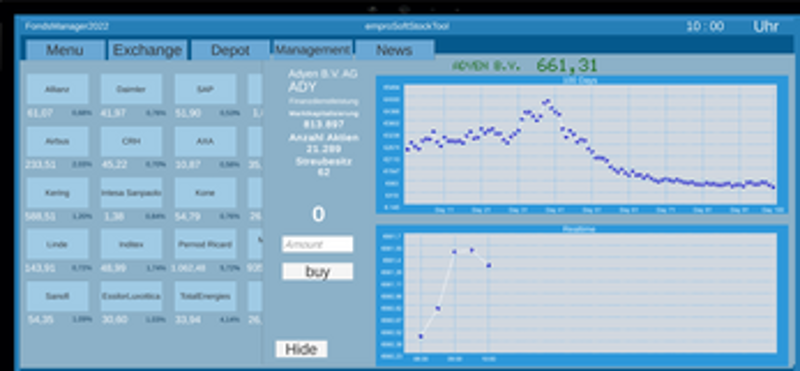Click the Linde price 143,91

pyautogui.click(x=40, y=267)
